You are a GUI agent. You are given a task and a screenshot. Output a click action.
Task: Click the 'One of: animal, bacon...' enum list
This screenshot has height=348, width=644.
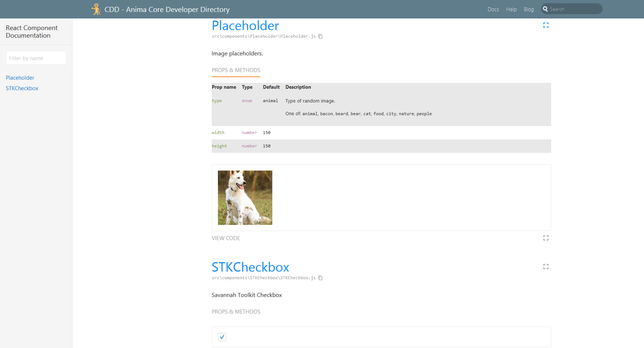coord(359,114)
